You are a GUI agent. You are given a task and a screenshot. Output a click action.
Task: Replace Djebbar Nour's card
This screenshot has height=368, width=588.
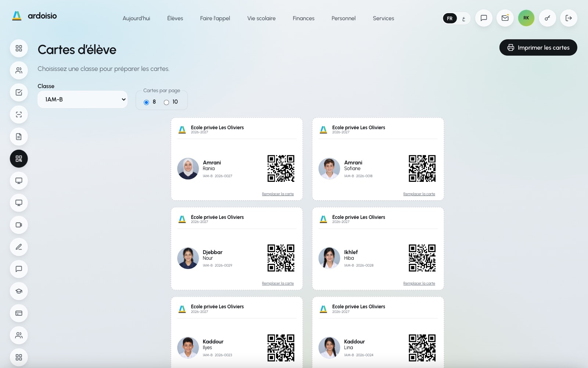(x=278, y=283)
